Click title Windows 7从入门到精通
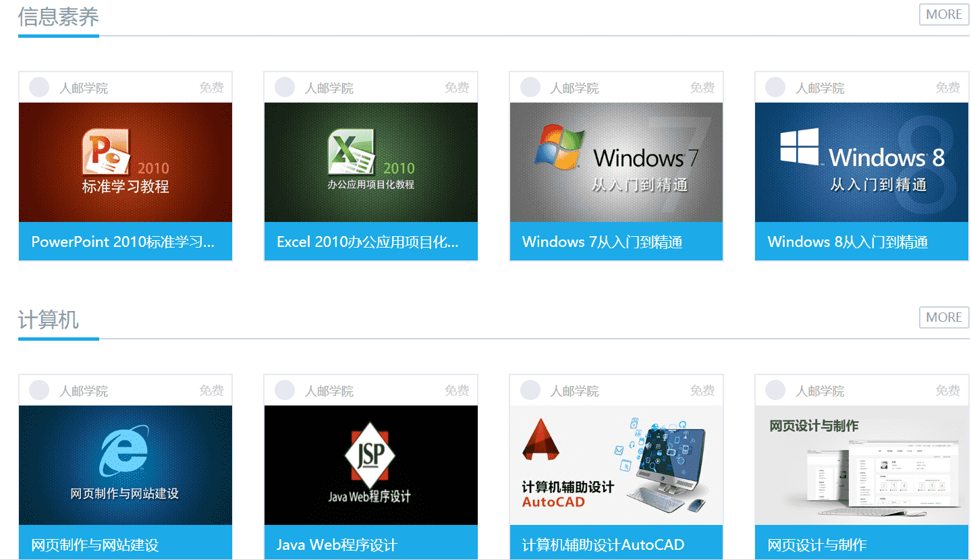 (x=603, y=242)
